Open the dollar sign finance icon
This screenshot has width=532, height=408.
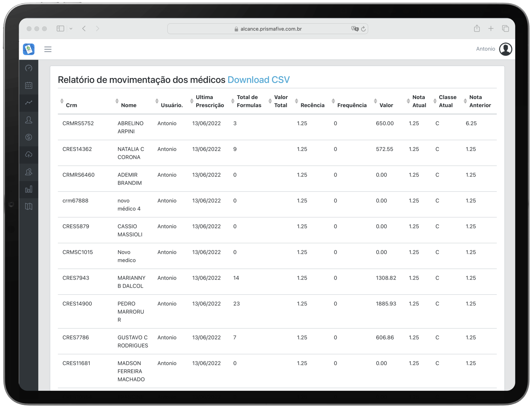(29, 137)
